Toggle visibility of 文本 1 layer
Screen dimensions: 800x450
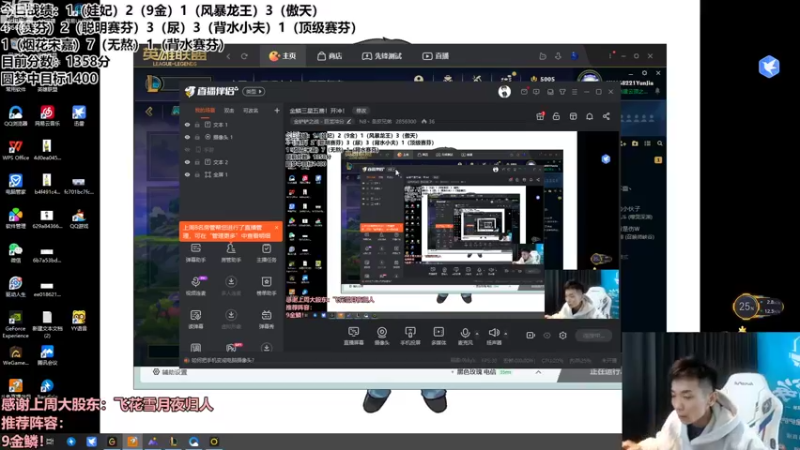coord(187,124)
